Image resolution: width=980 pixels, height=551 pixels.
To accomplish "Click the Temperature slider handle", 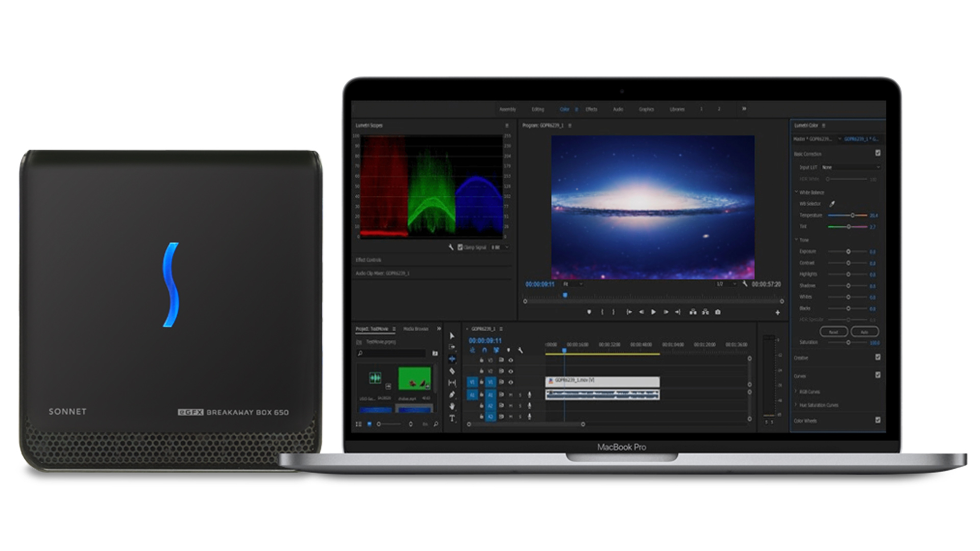I will (852, 215).
